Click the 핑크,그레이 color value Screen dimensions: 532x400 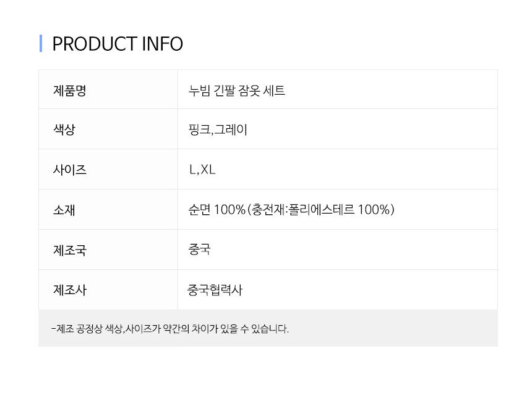[x=218, y=129]
